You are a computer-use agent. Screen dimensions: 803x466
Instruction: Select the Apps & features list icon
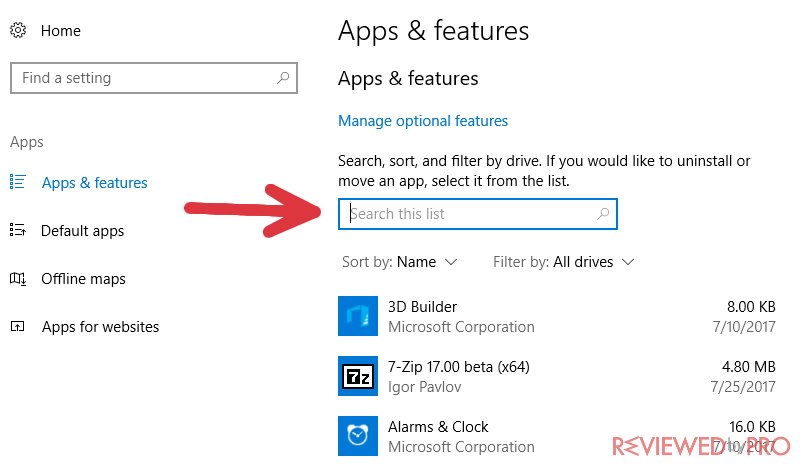(x=17, y=181)
